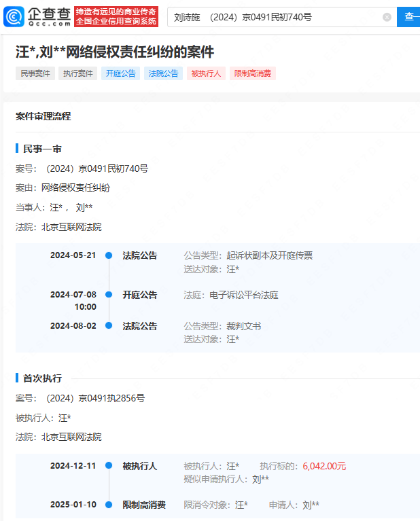Screen dimensions: 420x521
Task: Select the 被执行人 tag
Action: point(206,73)
